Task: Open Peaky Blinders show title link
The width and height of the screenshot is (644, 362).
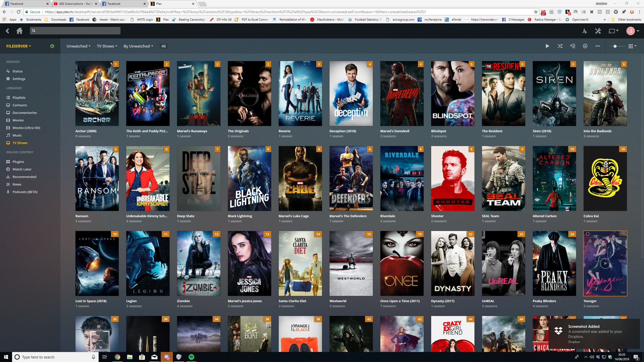Action: [x=544, y=301]
